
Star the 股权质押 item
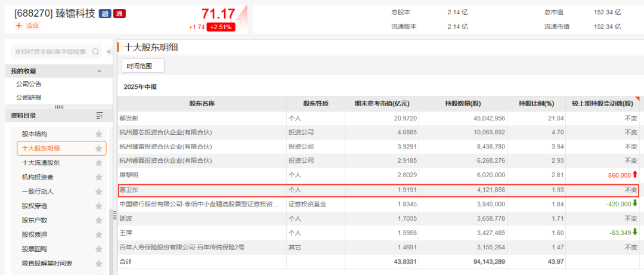[98, 234]
